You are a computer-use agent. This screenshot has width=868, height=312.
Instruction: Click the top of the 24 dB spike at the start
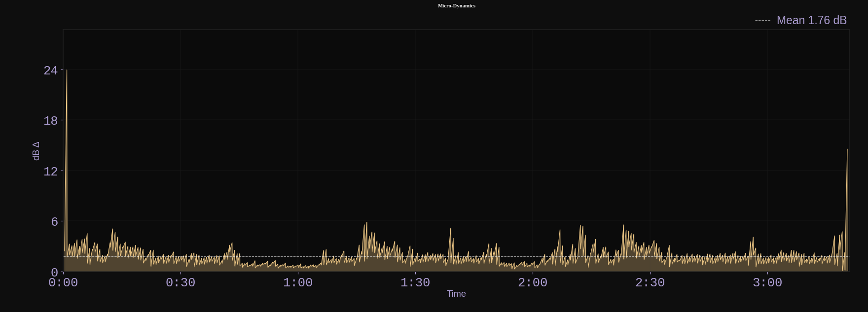click(x=67, y=70)
